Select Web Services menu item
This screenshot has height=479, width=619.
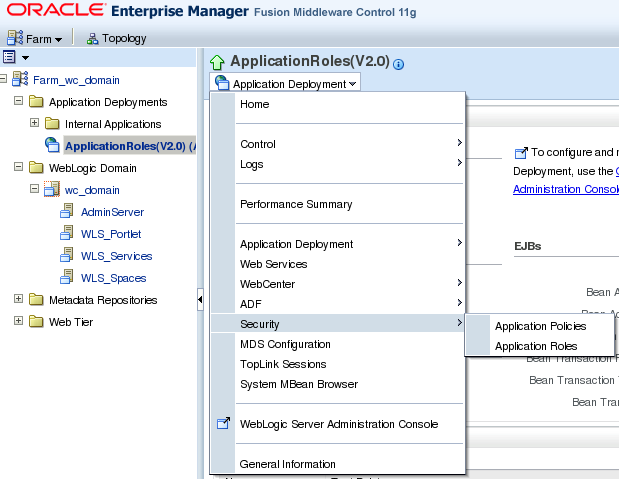click(x=273, y=264)
